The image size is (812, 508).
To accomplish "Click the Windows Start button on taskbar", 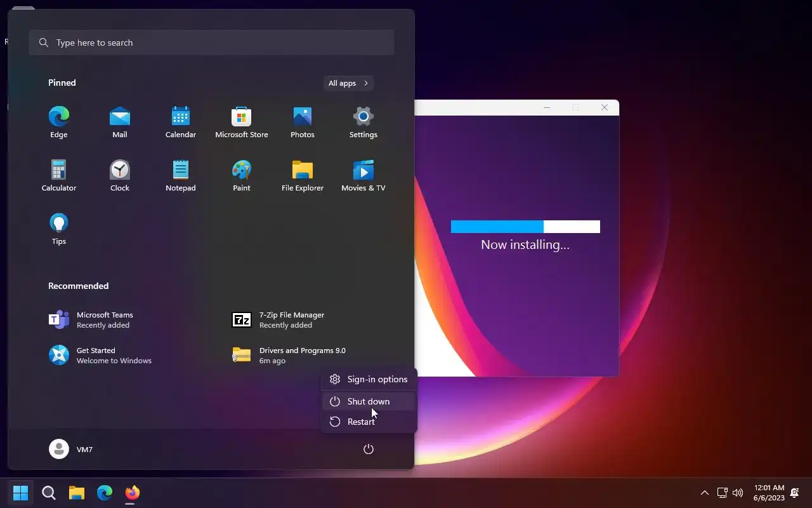I will [21, 493].
